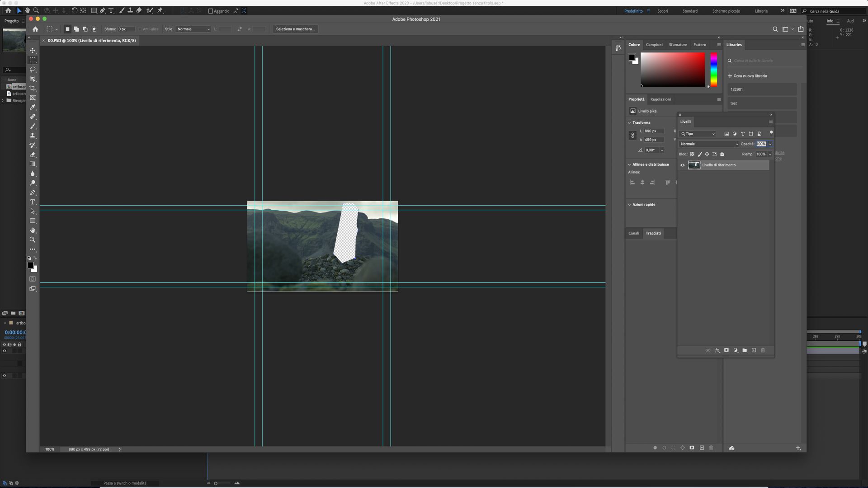Screen dimensions: 868x488
Task: Select the Brush tool
Action: (33, 127)
